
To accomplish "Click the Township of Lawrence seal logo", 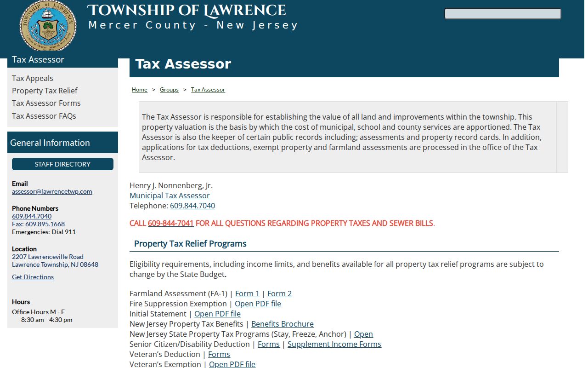I will click(48, 26).
